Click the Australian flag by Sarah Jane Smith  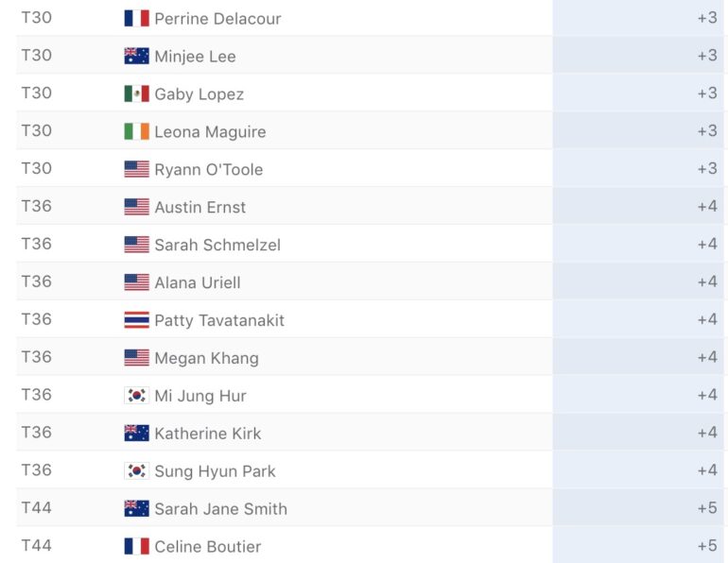(x=136, y=508)
